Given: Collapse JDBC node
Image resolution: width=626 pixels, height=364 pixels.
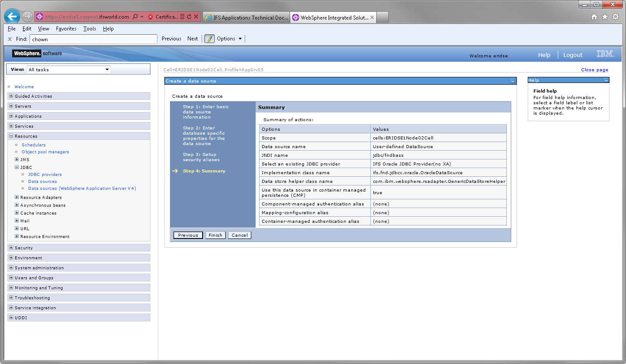Looking at the screenshot, I should [17, 167].
